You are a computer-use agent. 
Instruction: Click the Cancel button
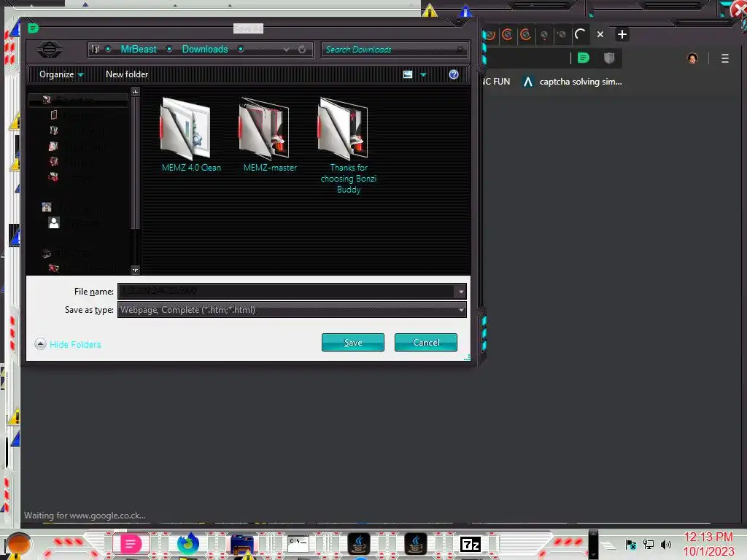(x=425, y=343)
